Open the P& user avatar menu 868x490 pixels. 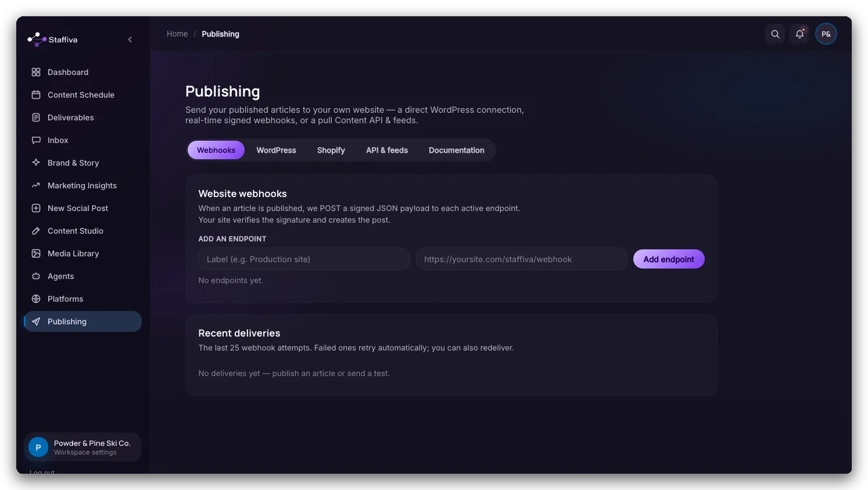826,34
